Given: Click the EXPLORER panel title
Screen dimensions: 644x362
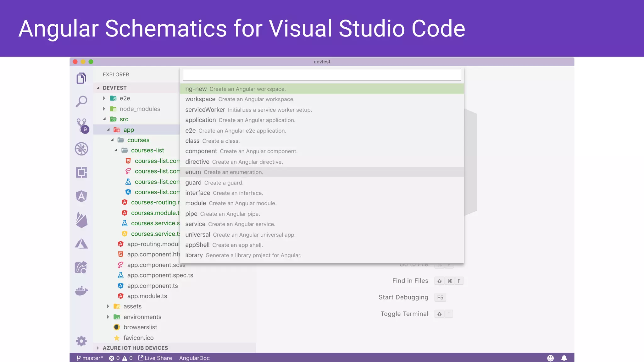Looking at the screenshot, I should [x=116, y=74].
